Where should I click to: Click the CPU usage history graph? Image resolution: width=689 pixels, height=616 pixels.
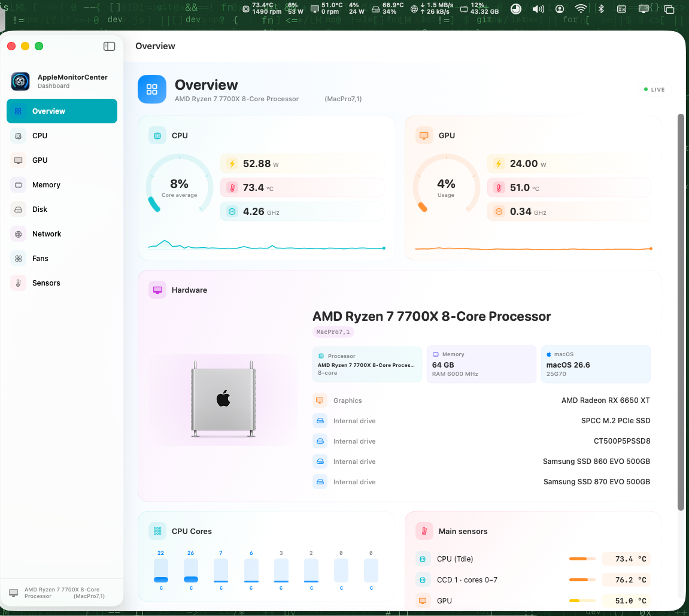267,246
